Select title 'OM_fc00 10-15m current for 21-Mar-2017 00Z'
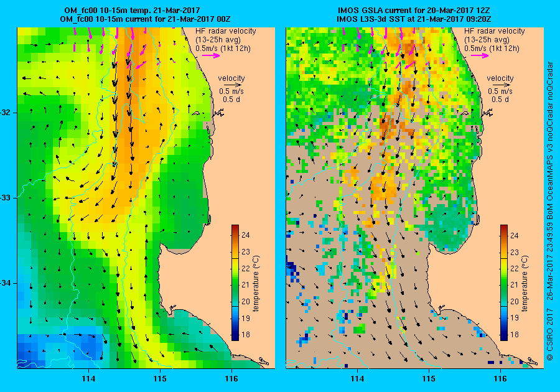Viewport: 560px width, 392px height. pos(145,19)
